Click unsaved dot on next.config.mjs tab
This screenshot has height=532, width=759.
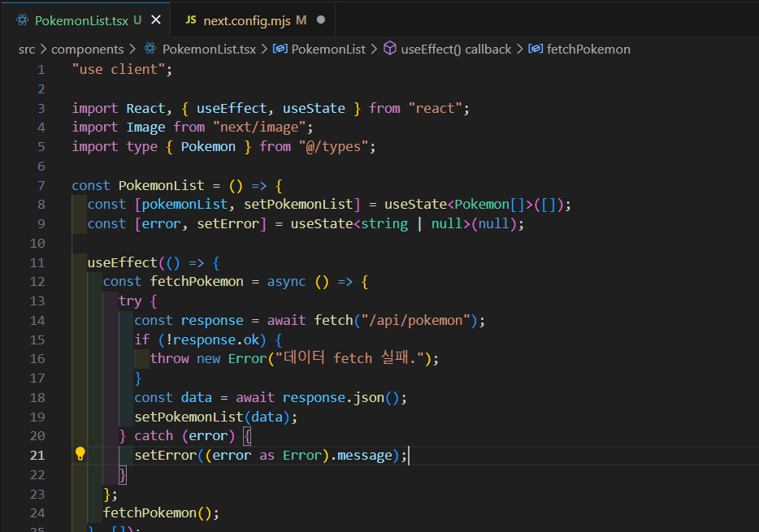point(321,19)
